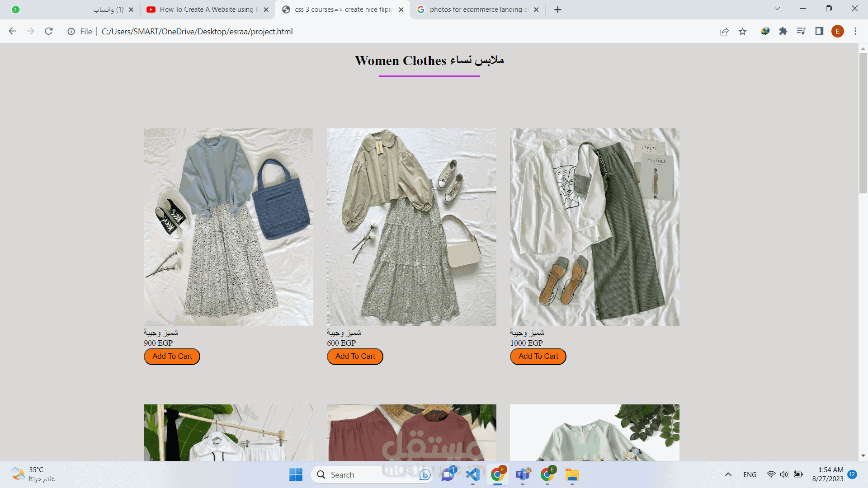Click the page vertical scrollbar thumb
The height and width of the screenshot is (488, 868).
click(863, 122)
